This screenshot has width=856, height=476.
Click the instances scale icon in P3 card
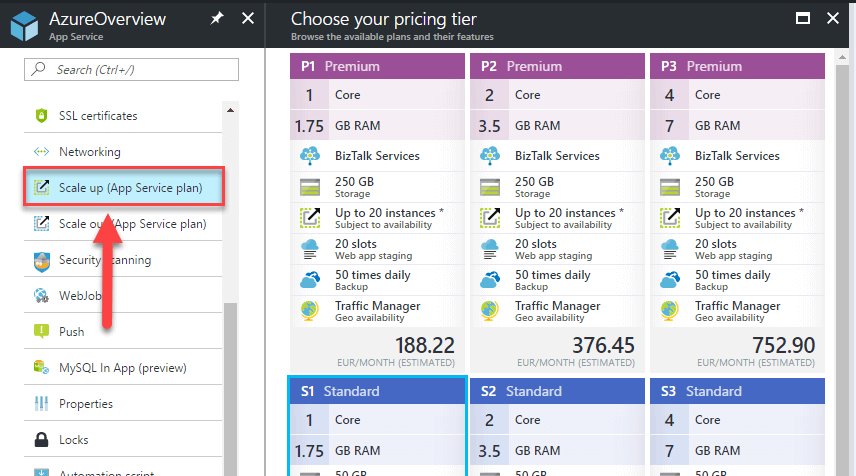(670, 218)
